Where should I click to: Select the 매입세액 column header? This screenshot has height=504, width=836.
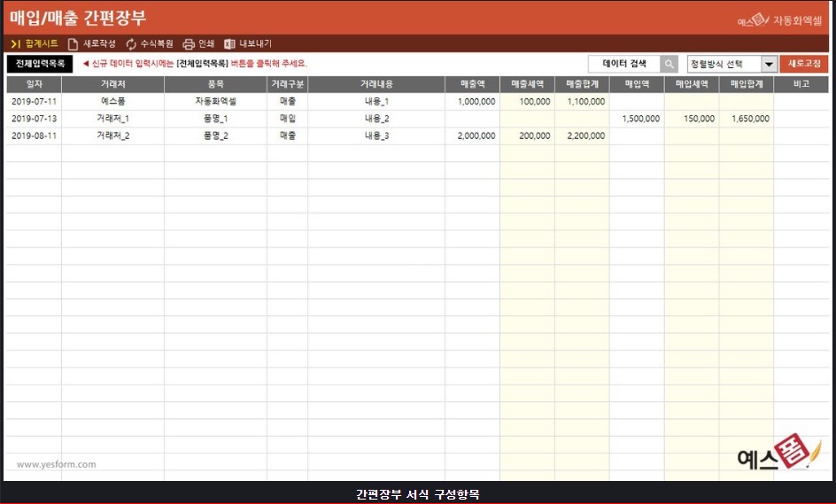pyautogui.click(x=692, y=84)
